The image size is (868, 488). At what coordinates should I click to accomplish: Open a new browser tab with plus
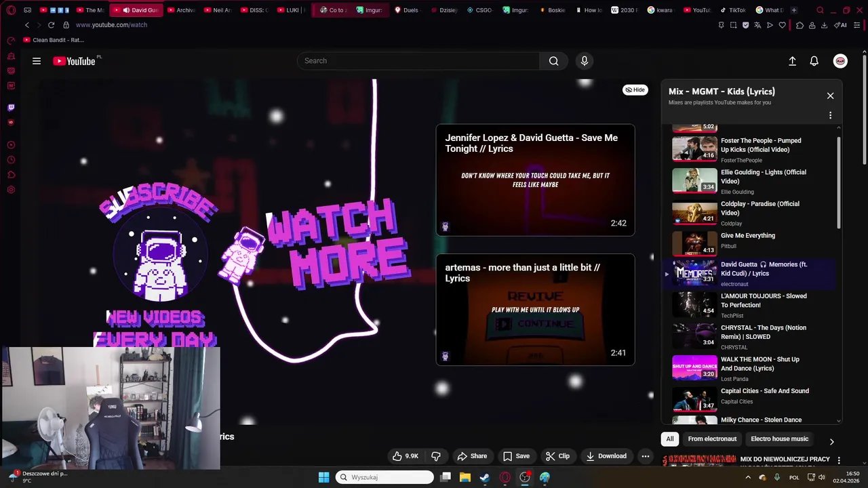(x=794, y=10)
